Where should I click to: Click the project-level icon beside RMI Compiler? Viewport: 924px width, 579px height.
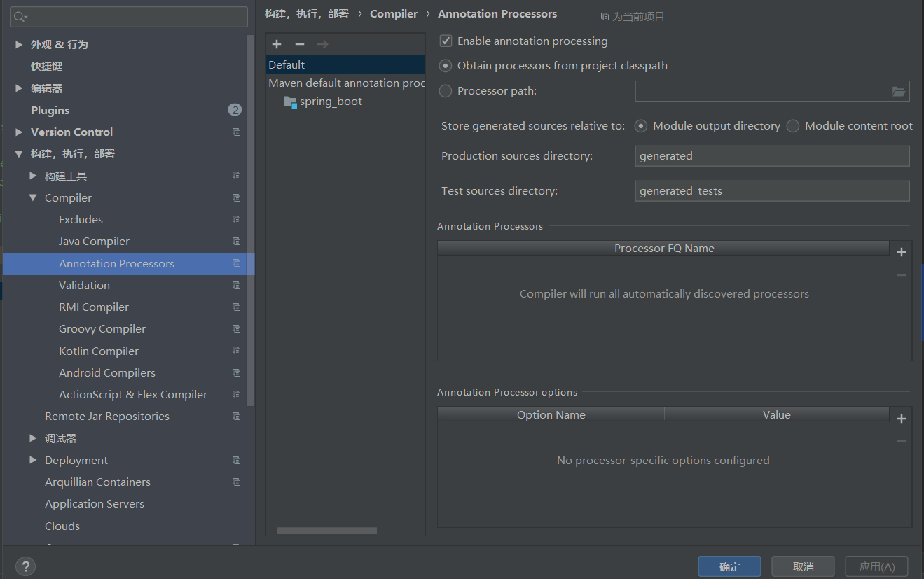tap(236, 307)
